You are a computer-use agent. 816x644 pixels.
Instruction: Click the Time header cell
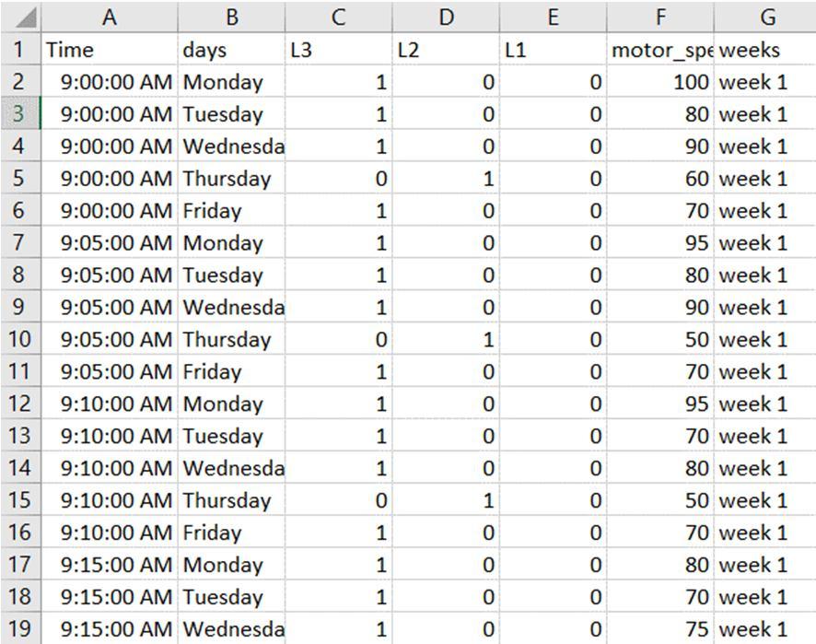[110, 50]
